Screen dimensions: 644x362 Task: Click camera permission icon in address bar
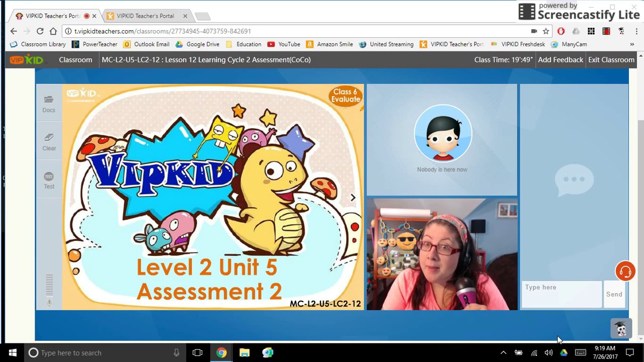[534, 31]
